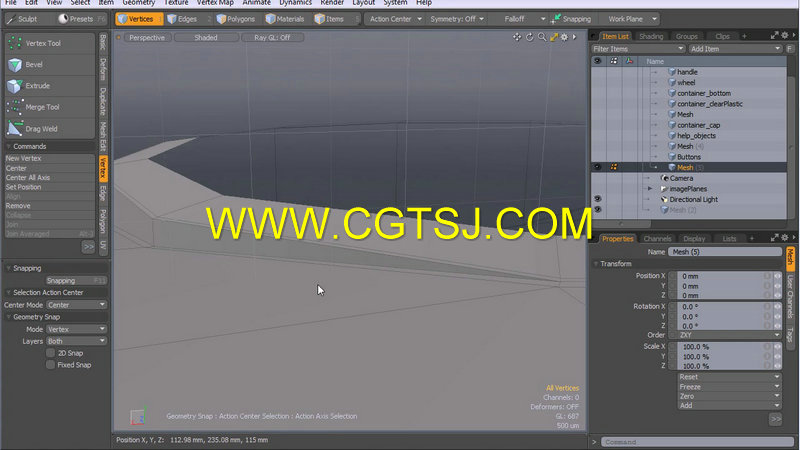Open the Falloff dropdown
Screen dimensions: 800x450
[x=518, y=19]
